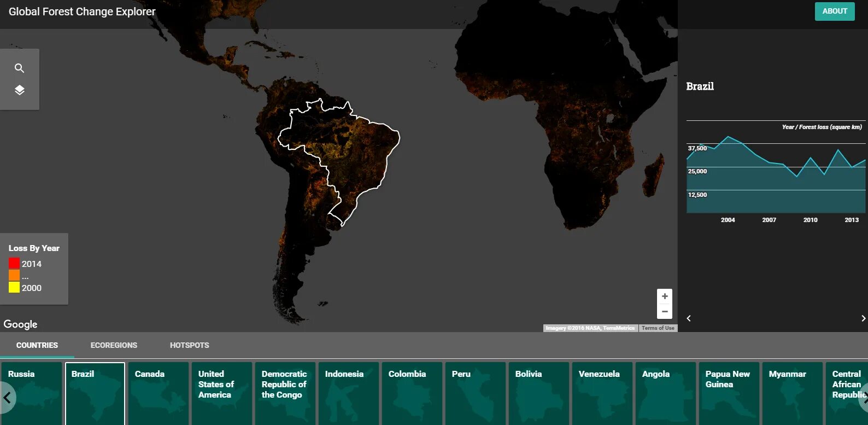The height and width of the screenshot is (425, 868).
Task: Switch to the Countries tab
Action: pyautogui.click(x=37, y=345)
